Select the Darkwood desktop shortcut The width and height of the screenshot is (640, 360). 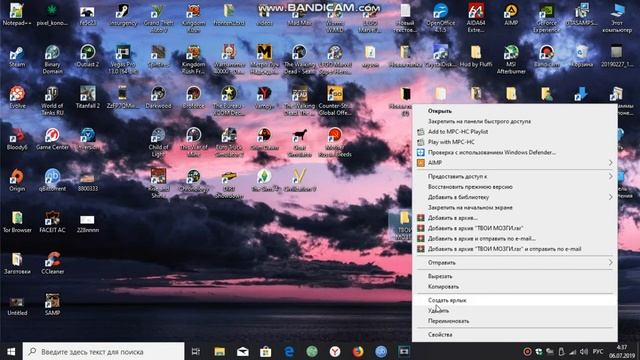coord(158,98)
